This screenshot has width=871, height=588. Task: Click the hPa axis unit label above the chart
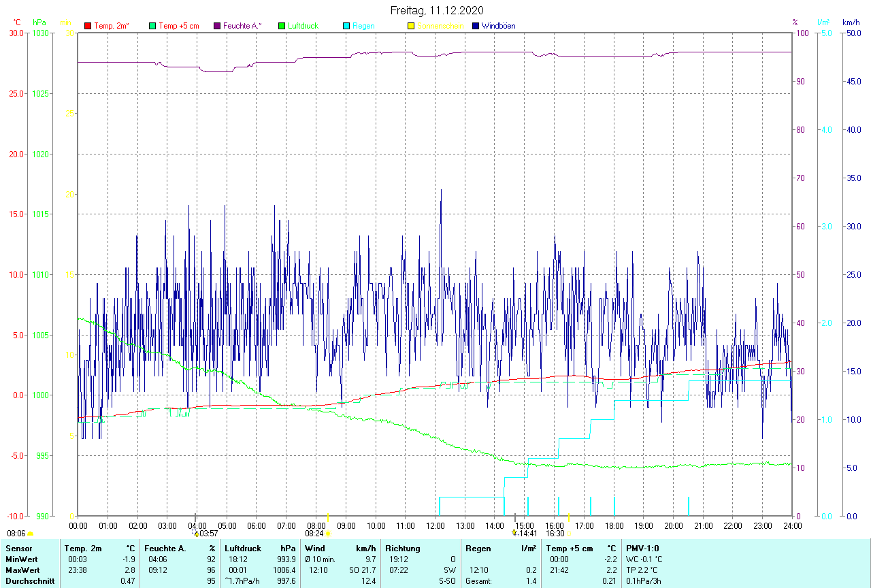[39, 22]
